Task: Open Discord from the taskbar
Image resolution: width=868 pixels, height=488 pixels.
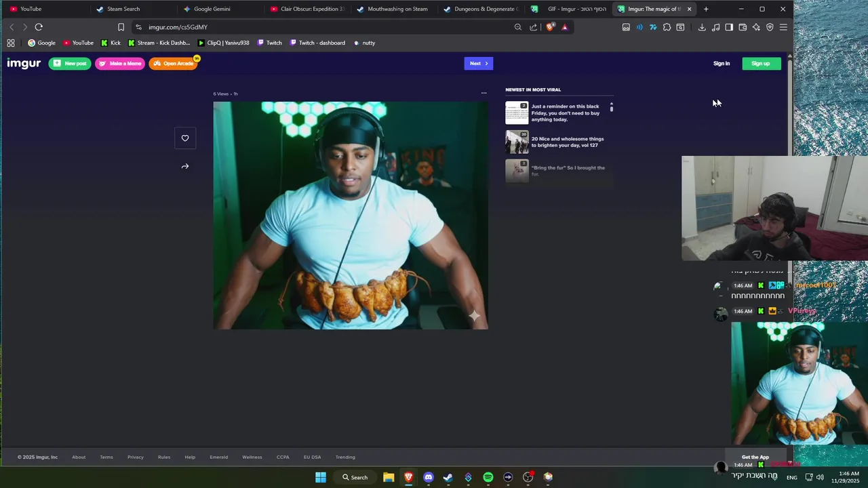Action: coord(429,477)
